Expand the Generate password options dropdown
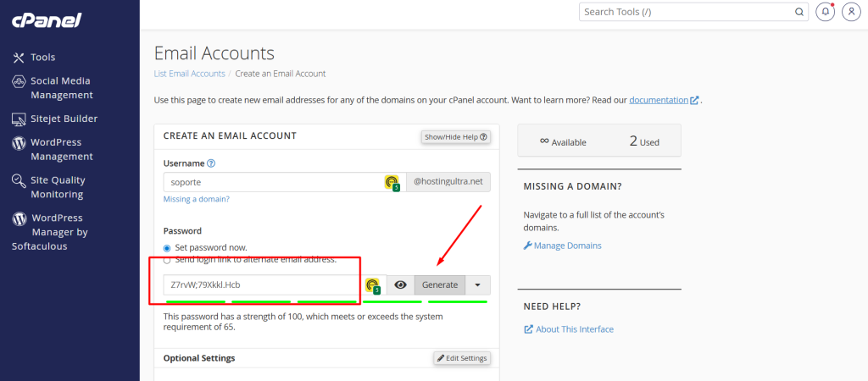 477,285
